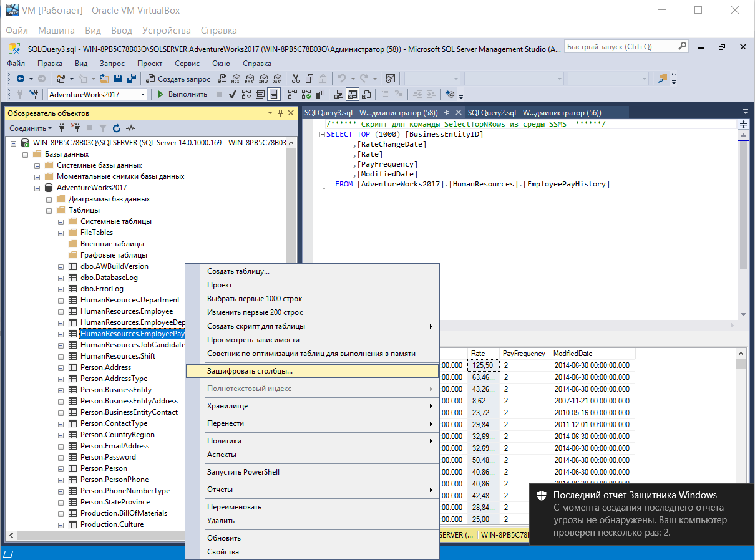Click the Cut scissors icon
755x560 pixels.
[296, 79]
